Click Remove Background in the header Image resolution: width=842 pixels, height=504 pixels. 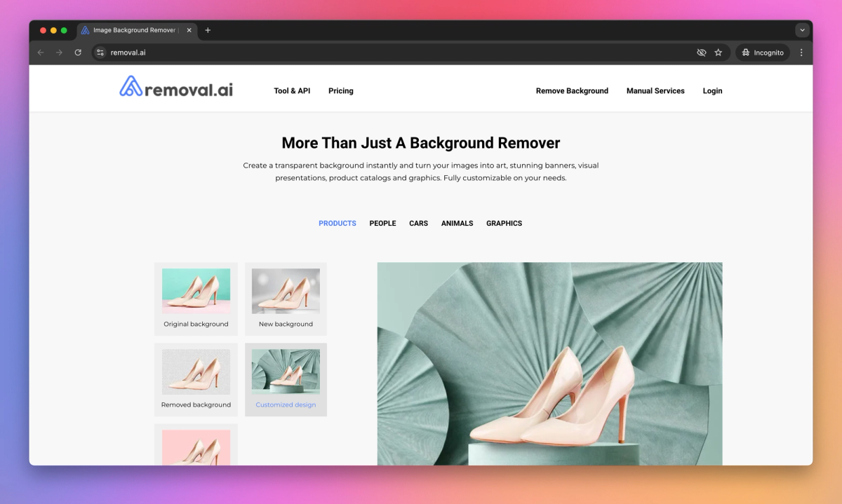pos(572,90)
